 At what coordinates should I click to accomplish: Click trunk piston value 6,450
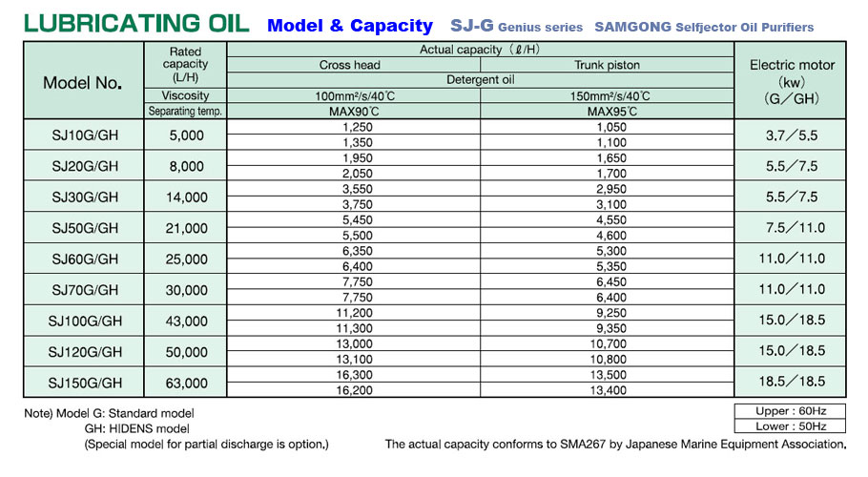611,281
